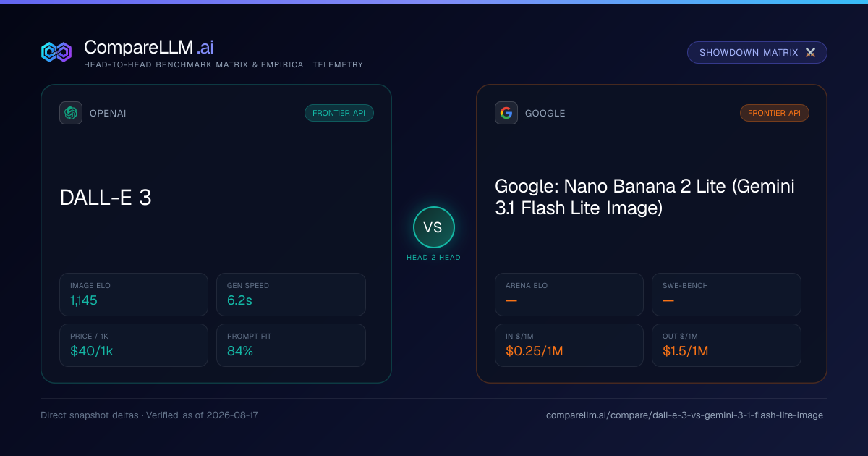
Task: Click the GOOGLE vendor label
Action: pyautogui.click(x=545, y=114)
